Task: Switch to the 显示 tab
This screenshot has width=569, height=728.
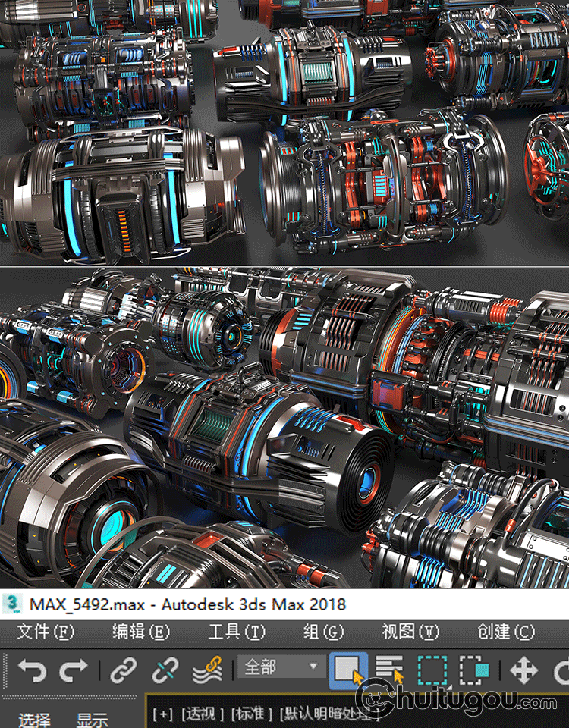Action: click(x=93, y=720)
